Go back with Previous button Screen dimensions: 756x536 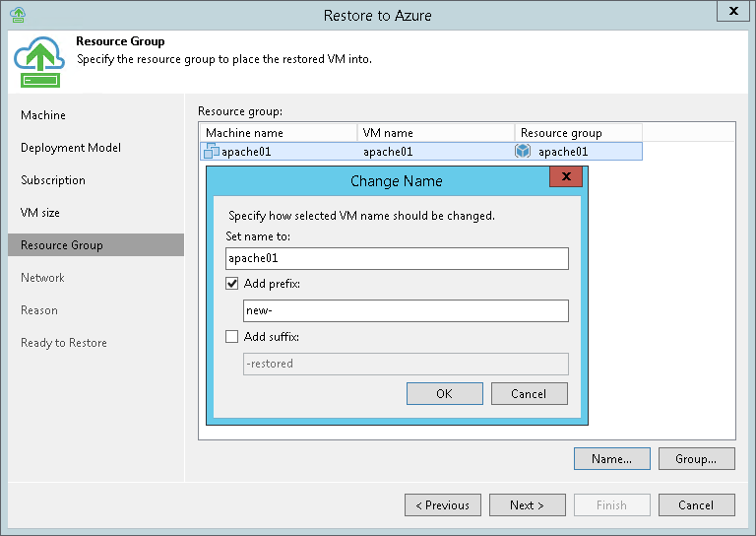[x=442, y=505]
